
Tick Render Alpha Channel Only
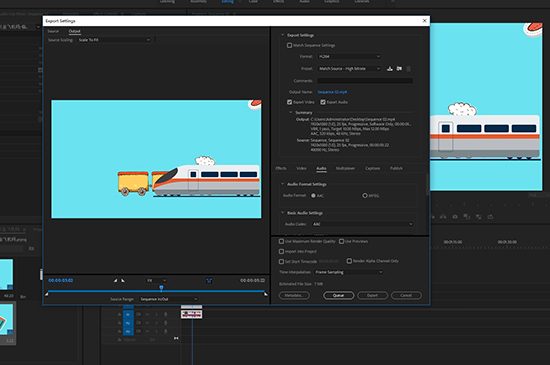pos(349,261)
